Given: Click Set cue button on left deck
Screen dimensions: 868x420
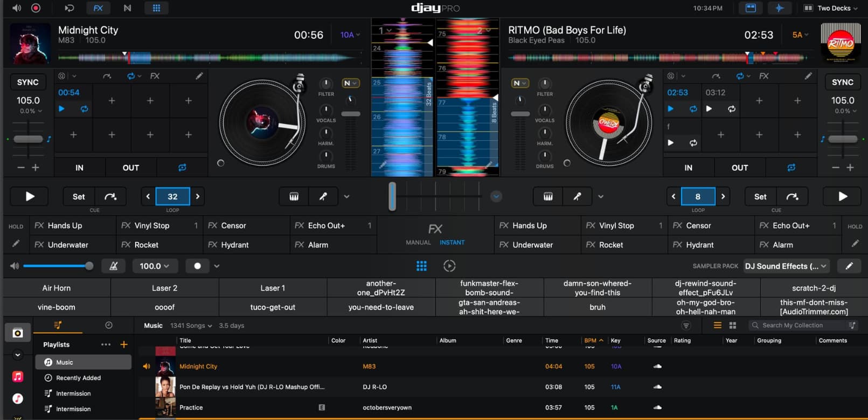Looking at the screenshot, I should 79,196.
